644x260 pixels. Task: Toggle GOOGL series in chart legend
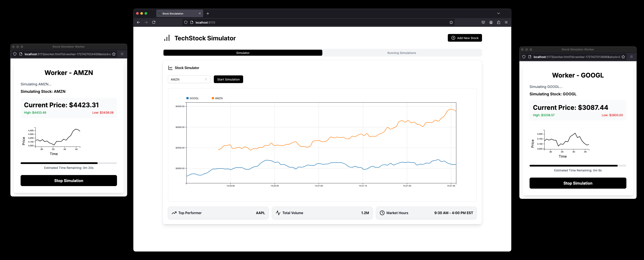[193, 98]
